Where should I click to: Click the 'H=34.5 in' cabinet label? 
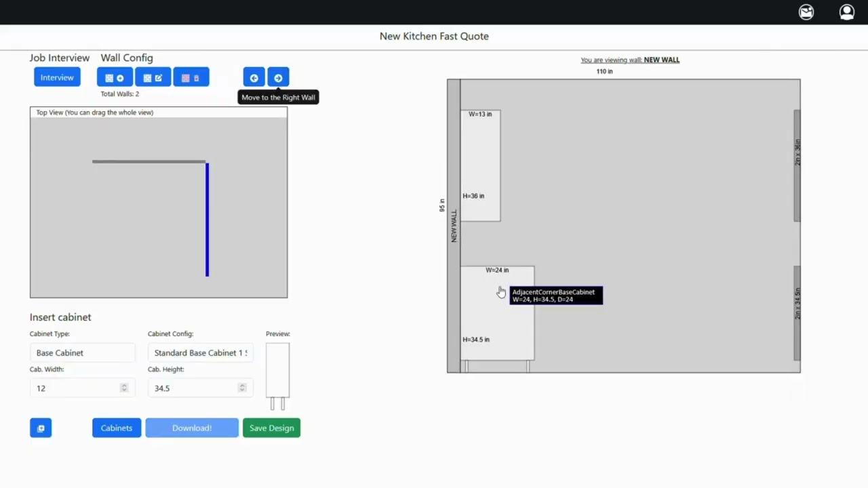point(476,340)
